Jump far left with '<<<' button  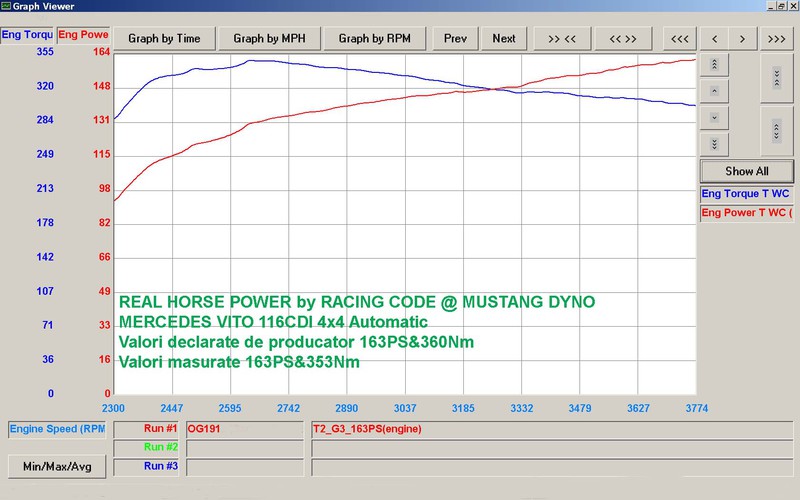680,39
